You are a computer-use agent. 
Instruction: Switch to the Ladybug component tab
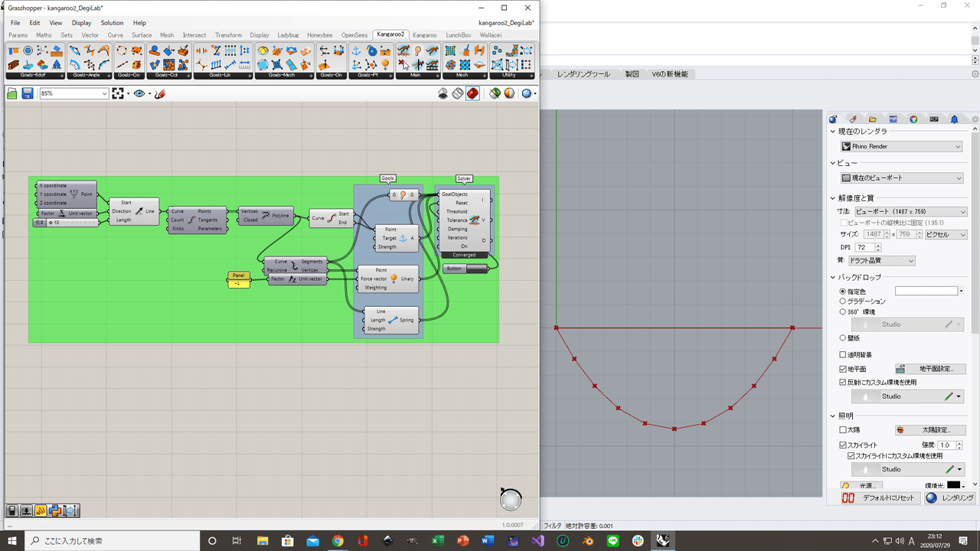coord(288,35)
